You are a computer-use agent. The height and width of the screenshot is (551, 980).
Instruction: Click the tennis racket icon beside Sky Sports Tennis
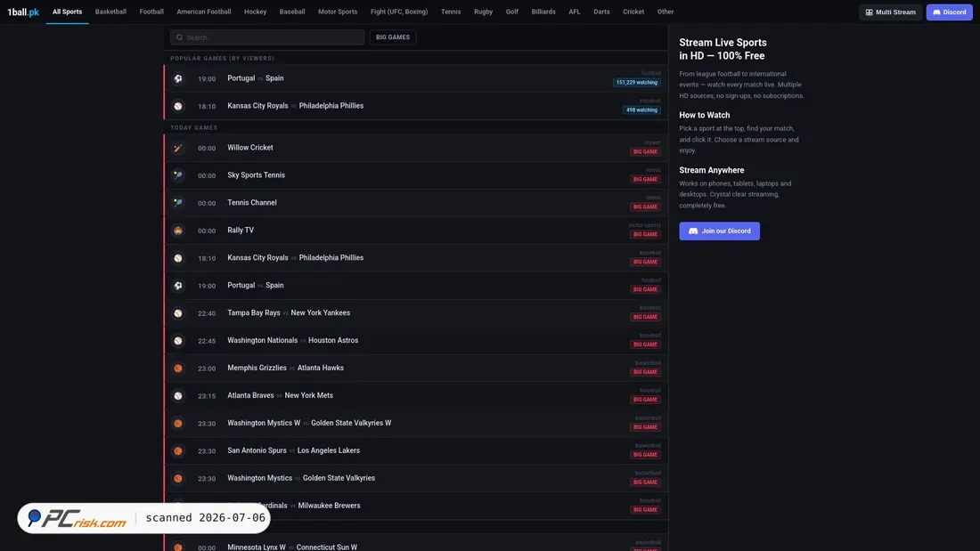coord(178,175)
